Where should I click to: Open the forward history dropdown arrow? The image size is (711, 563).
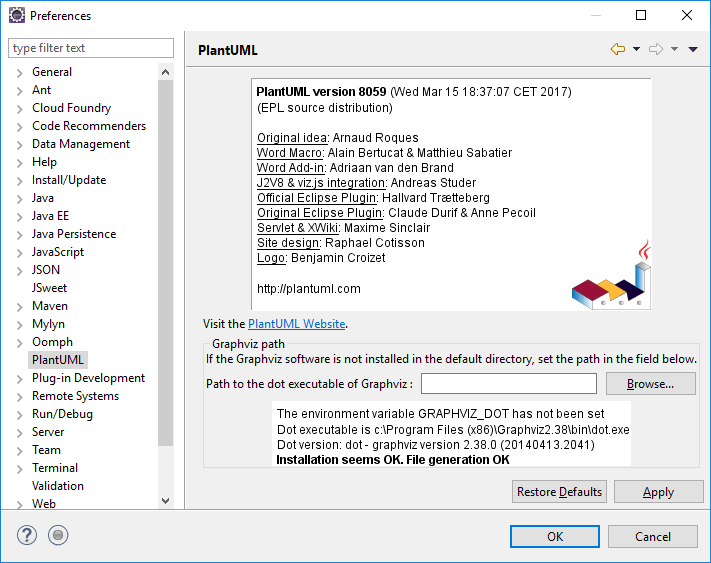[674, 49]
